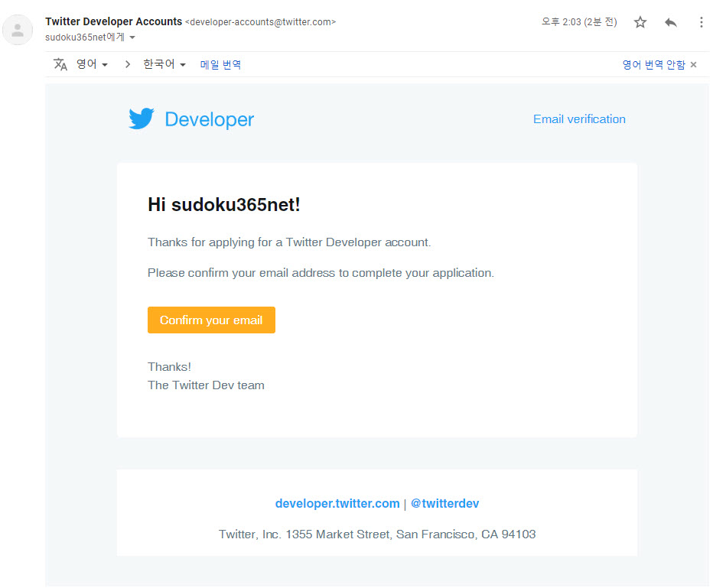Open the 한국어 target language dropdown
Viewport: 726px width, 588px height.
click(164, 65)
